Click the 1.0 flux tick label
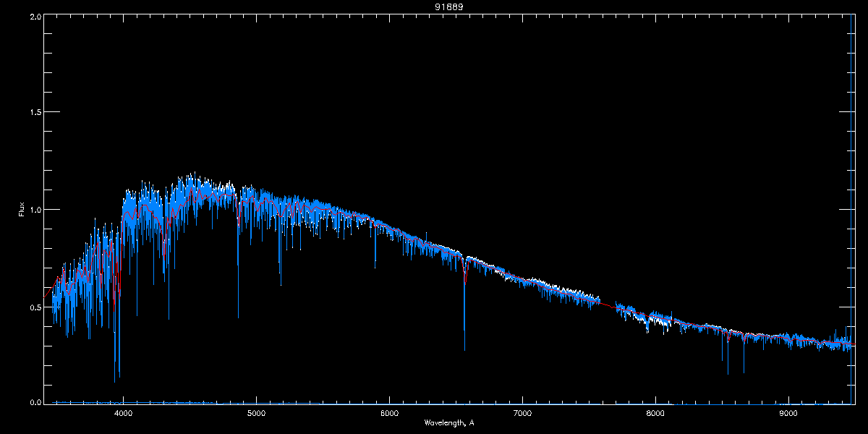Image resolution: width=868 pixels, height=434 pixels. pos(35,210)
